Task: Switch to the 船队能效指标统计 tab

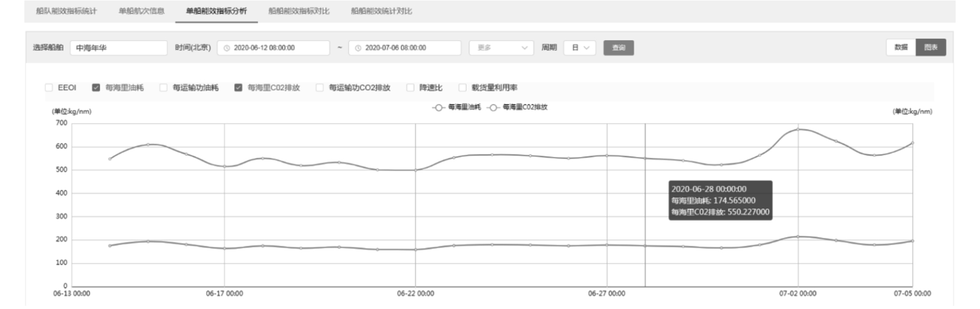Action: (66, 11)
